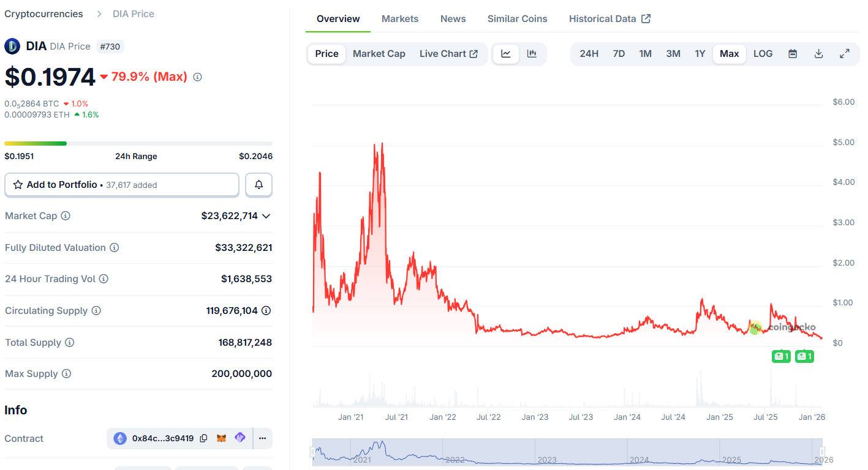Click the purple wallet icon in Contract row
Screen dimensions: 868x470
click(x=240, y=438)
